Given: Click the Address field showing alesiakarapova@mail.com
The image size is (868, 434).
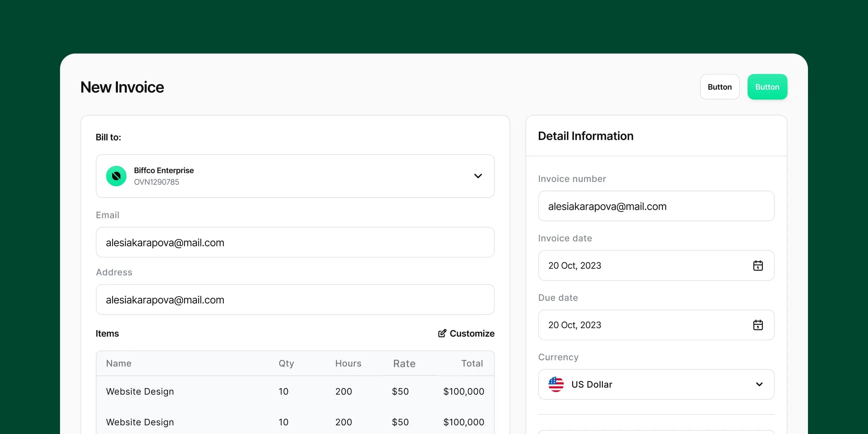Looking at the screenshot, I should 295,299.
